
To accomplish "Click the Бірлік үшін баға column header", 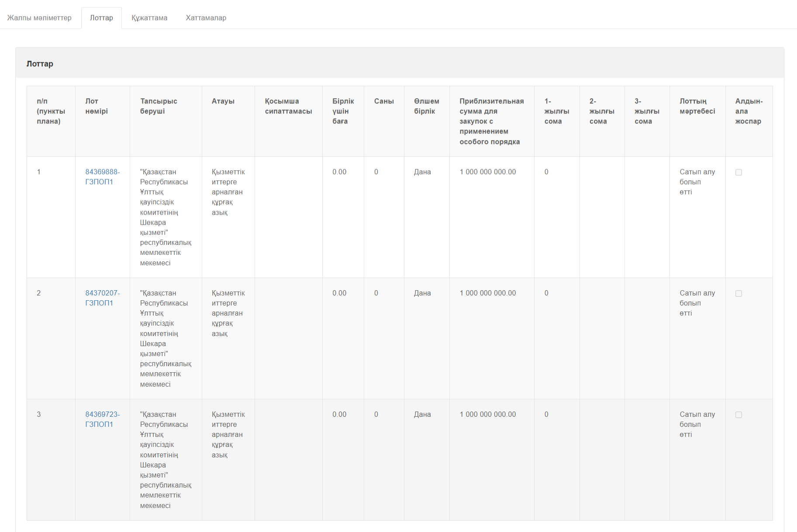I will coord(343,111).
